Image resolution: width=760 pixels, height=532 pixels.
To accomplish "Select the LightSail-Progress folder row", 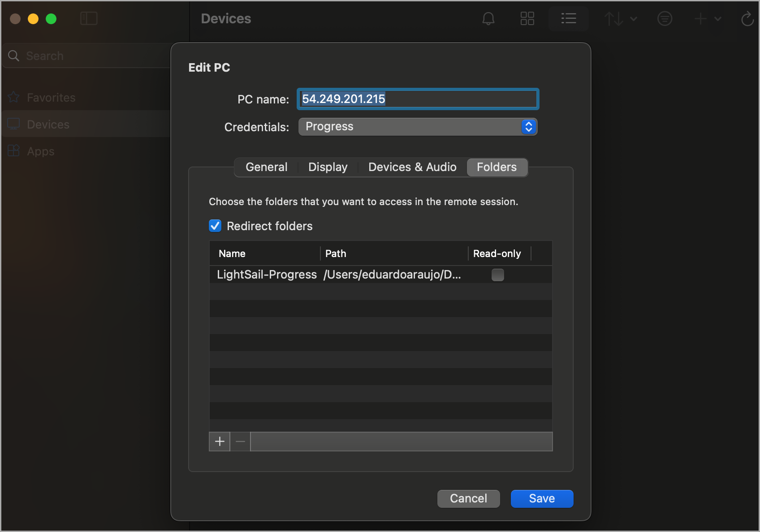I will pyautogui.click(x=381, y=275).
